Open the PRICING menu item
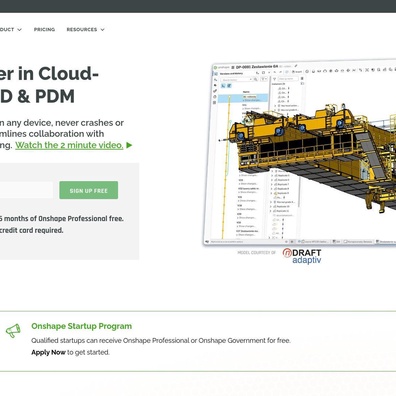396x396 pixels. point(44,29)
